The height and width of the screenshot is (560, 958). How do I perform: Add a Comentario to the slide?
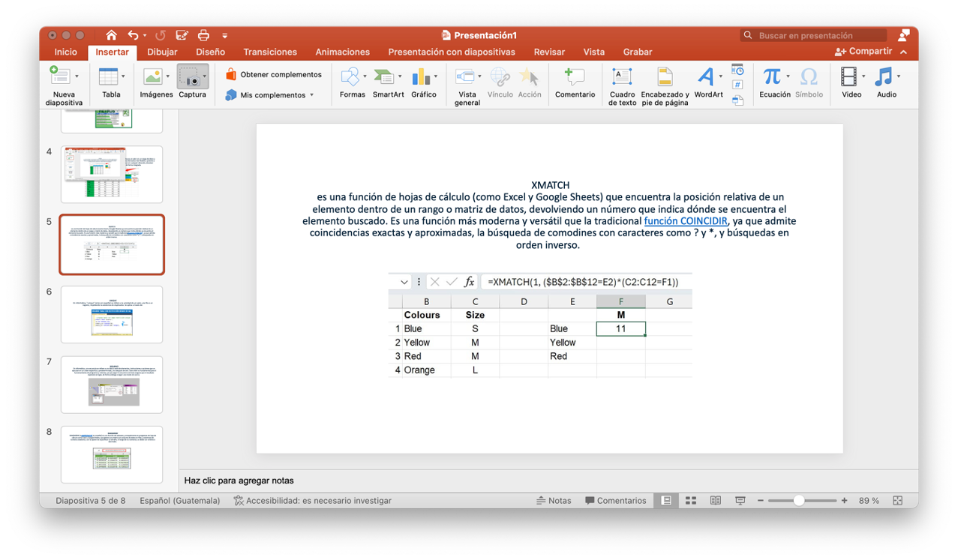(x=575, y=77)
